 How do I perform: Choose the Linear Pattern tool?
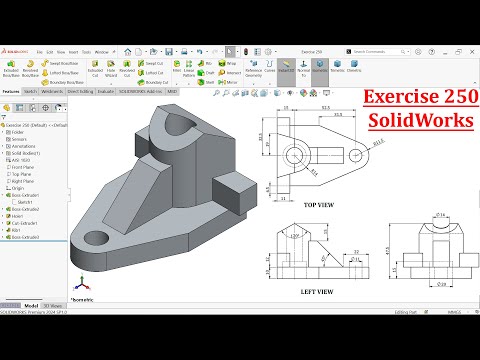[x=189, y=69]
